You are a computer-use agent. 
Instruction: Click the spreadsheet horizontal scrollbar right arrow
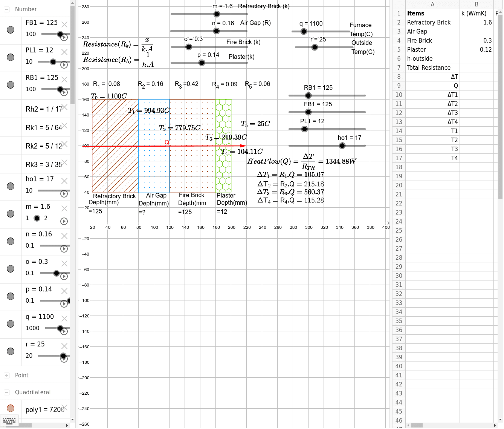coord(495,425)
